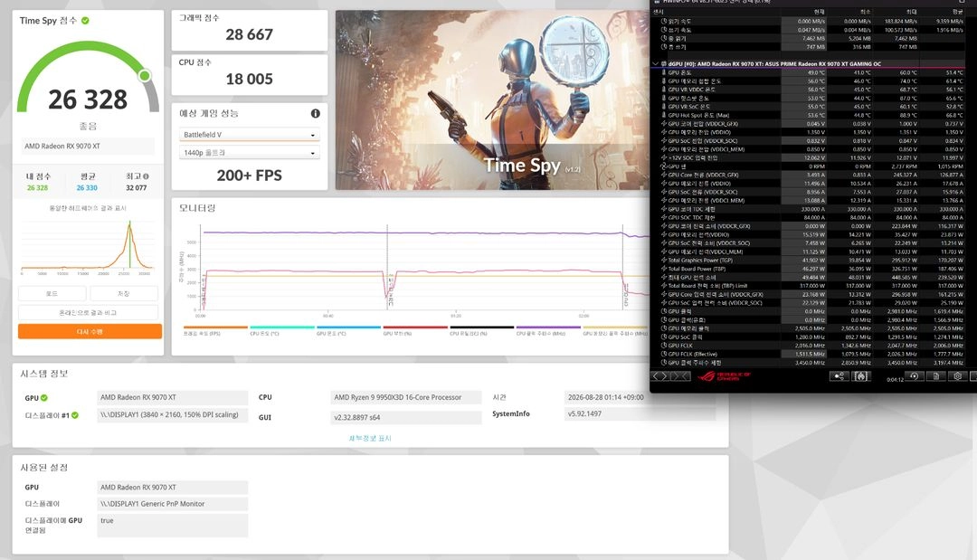Screen dimensions: 977x560
Task: Click icon of GPU FCLK (Effective) row
Action: 664,354
